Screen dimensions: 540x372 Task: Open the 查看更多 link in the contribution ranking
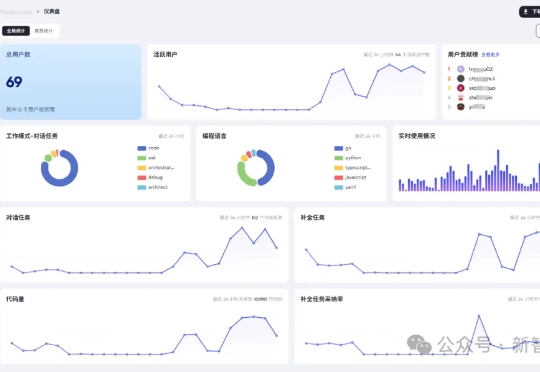point(490,55)
